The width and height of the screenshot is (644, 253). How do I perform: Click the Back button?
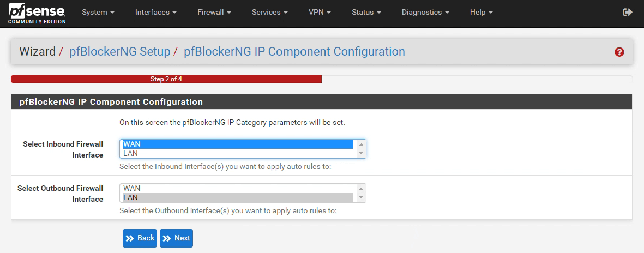[140, 238]
